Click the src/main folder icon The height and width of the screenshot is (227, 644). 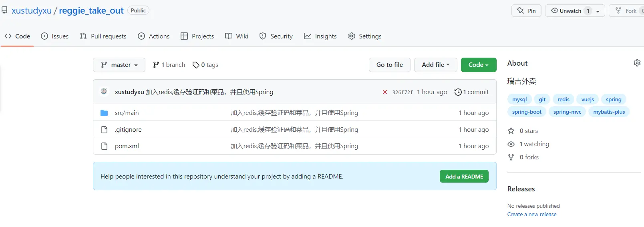(104, 113)
